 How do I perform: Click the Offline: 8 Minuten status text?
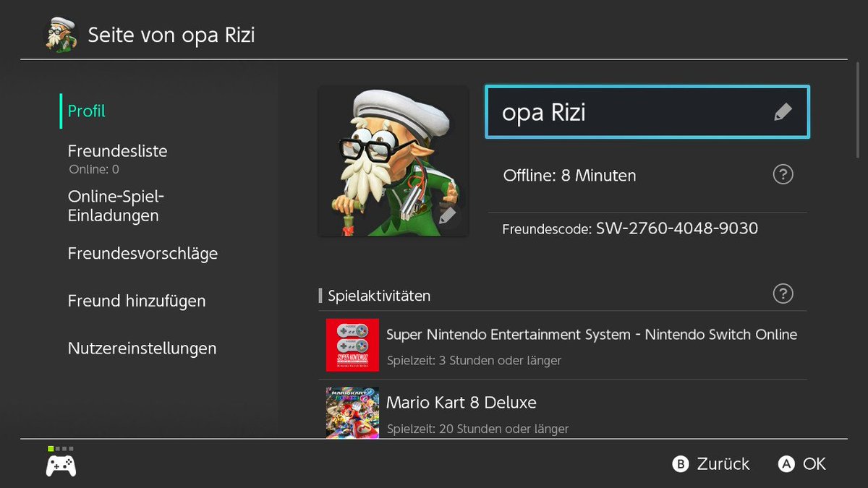coord(569,175)
